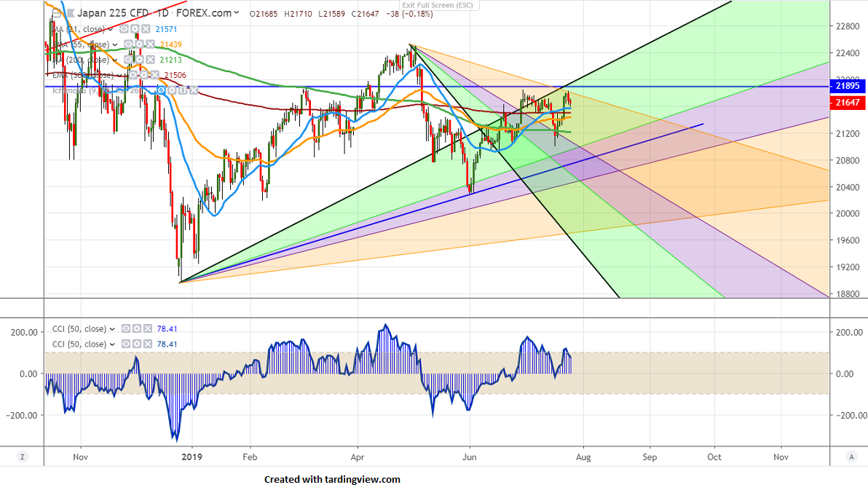The height and width of the screenshot is (490, 868).
Task: Toggle auto scale A button
Action: (851, 457)
